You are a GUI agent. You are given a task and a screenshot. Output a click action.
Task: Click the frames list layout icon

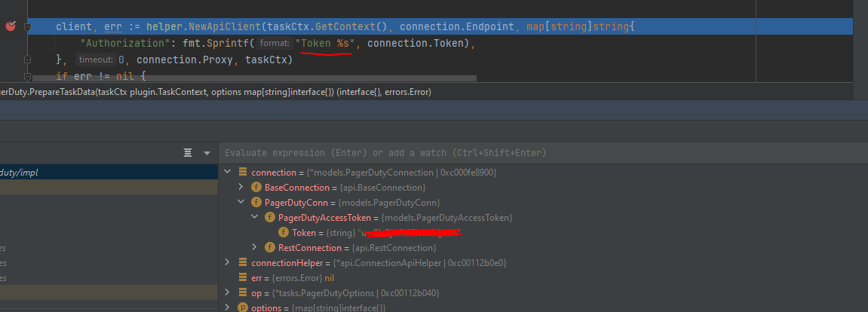189,153
